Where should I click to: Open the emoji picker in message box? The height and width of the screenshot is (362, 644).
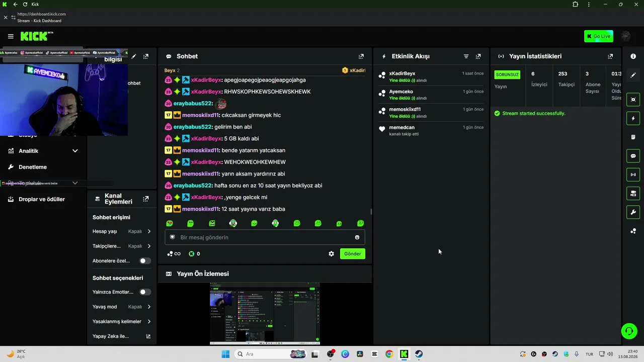pos(357,237)
